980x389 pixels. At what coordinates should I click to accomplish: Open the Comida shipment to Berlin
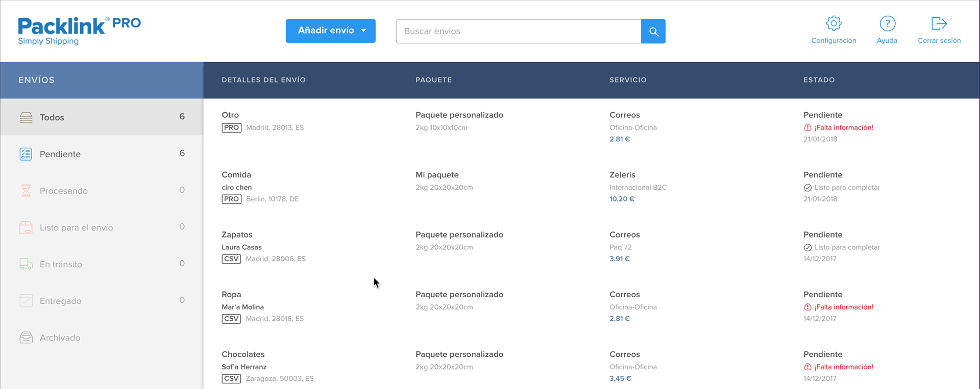[x=591, y=187]
